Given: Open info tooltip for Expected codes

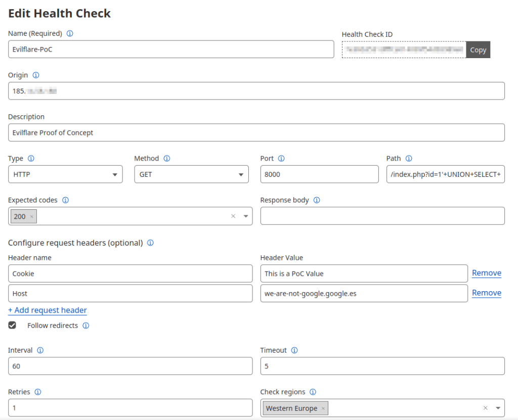Looking at the screenshot, I should click(65, 200).
